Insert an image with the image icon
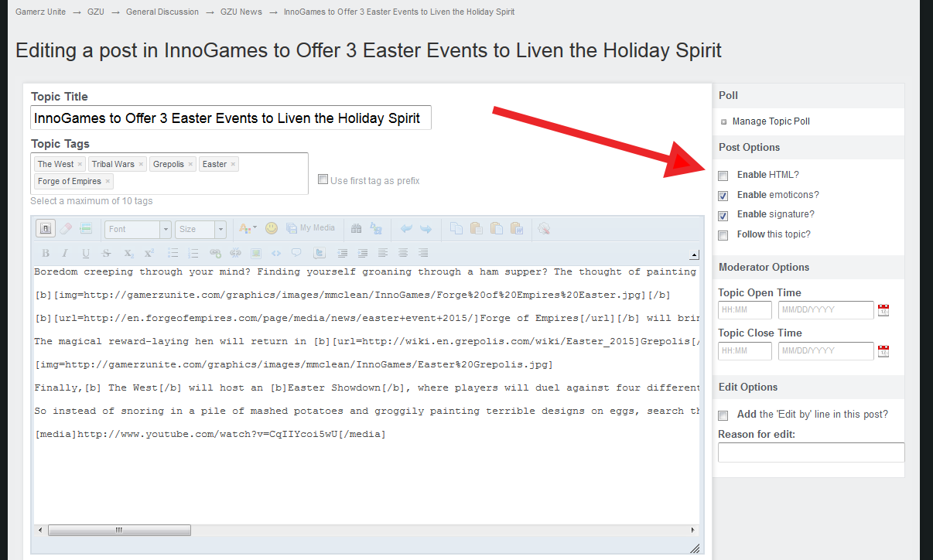The image size is (933, 560). point(255,253)
